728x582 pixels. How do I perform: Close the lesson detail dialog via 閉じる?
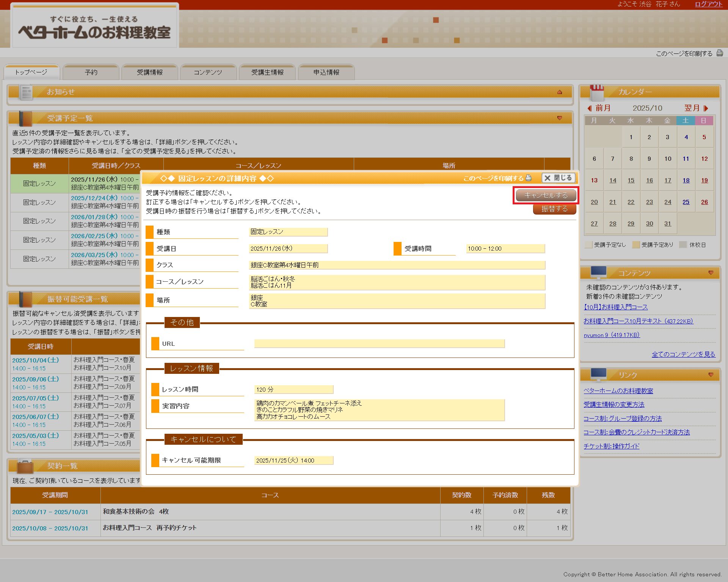(559, 178)
